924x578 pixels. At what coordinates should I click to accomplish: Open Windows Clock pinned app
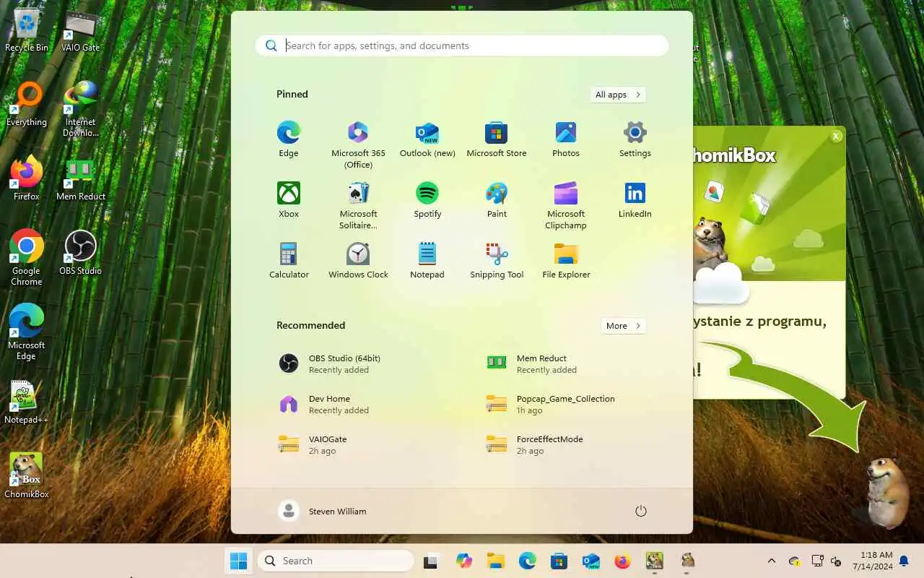[358, 261]
